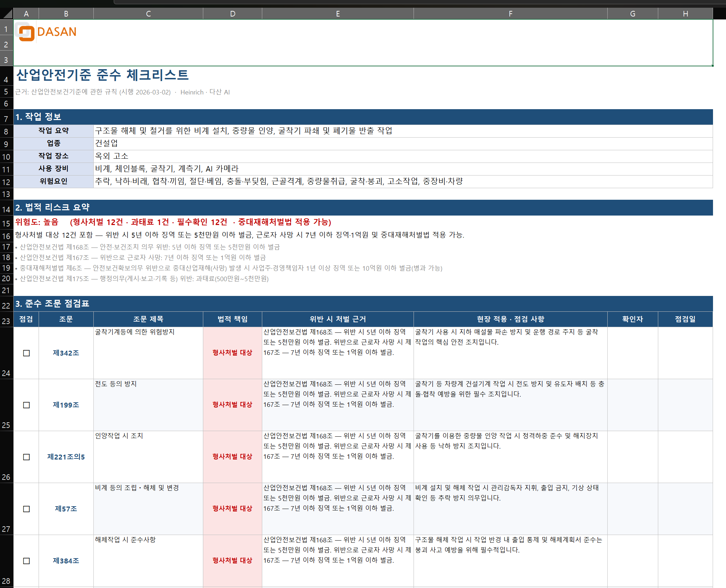This screenshot has width=726, height=588.
Task: Click the 업종 label cell
Action: coord(54,144)
